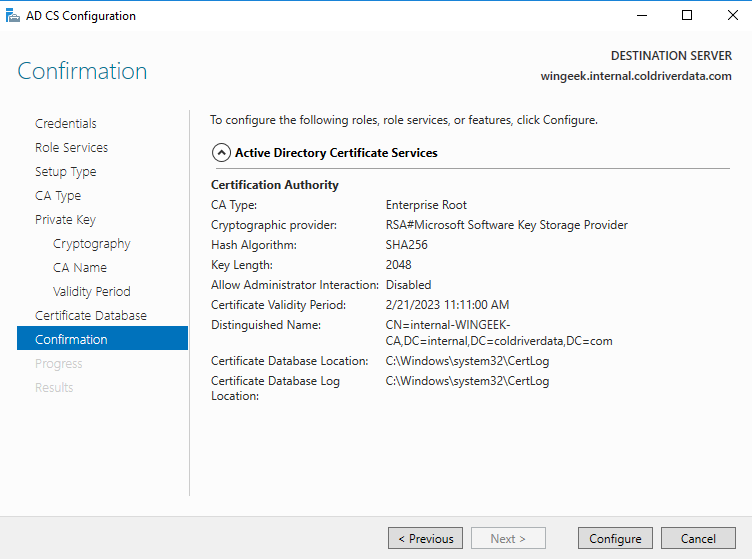Select Setup Type in the sidebar

pyautogui.click(x=65, y=171)
